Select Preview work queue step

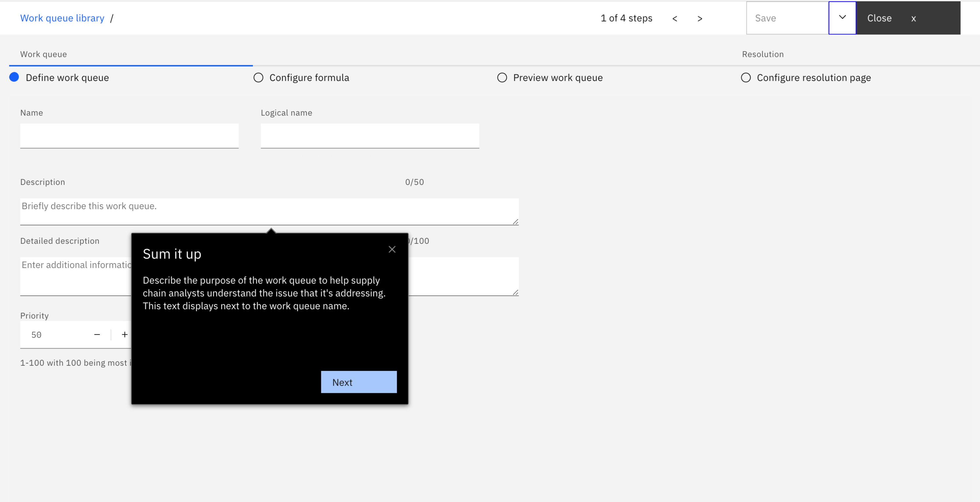point(557,78)
